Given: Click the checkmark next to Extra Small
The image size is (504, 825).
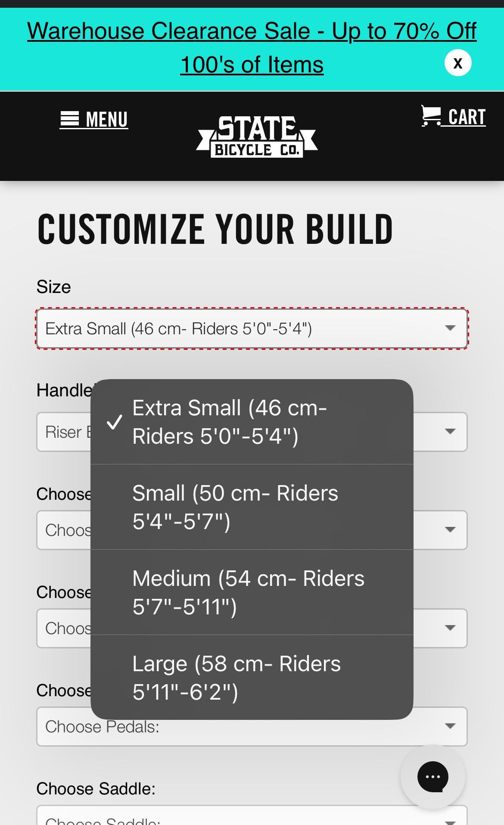Looking at the screenshot, I should (115, 422).
